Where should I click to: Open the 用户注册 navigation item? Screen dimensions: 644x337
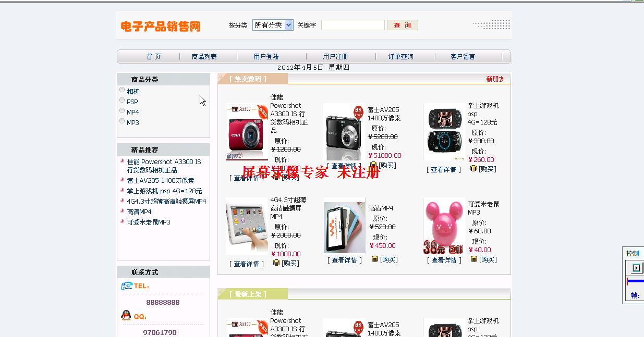coord(335,57)
